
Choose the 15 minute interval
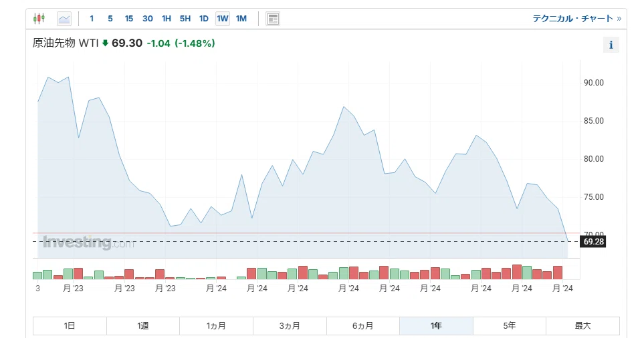coord(129,19)
